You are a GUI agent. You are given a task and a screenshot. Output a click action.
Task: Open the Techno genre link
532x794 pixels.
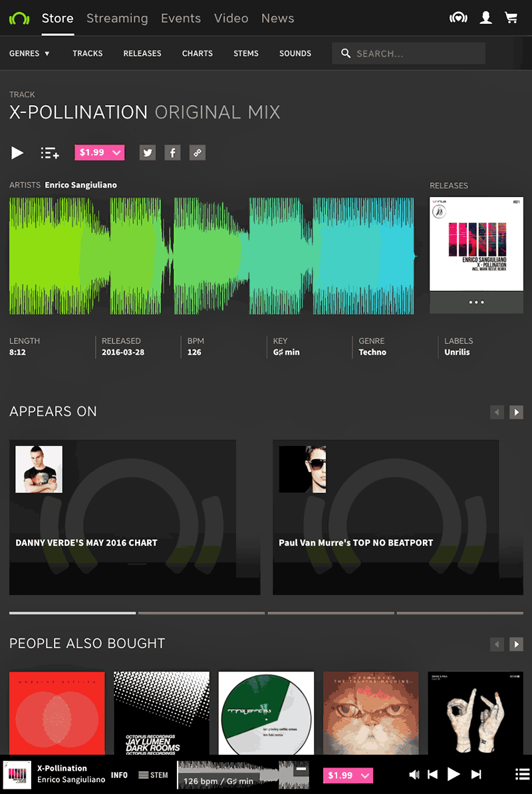pyautogui.click(x=372, y=352)
